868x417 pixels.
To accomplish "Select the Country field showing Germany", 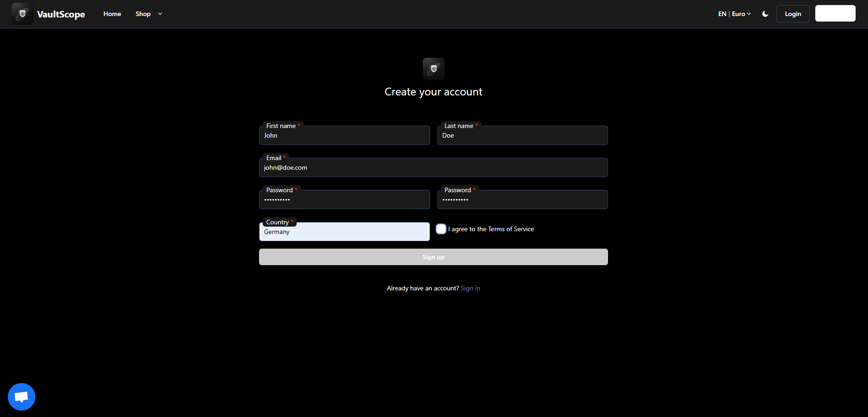I will coord(344,231).
